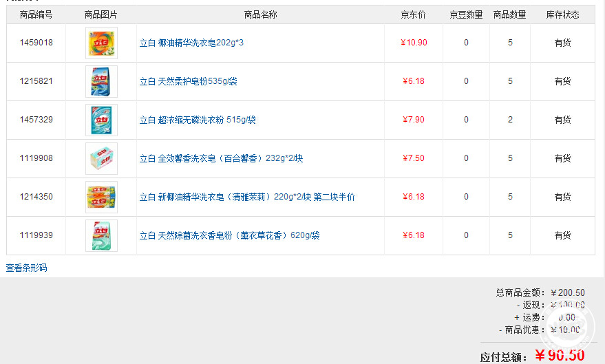Select product number 1457329

click(x=36, y=120)
